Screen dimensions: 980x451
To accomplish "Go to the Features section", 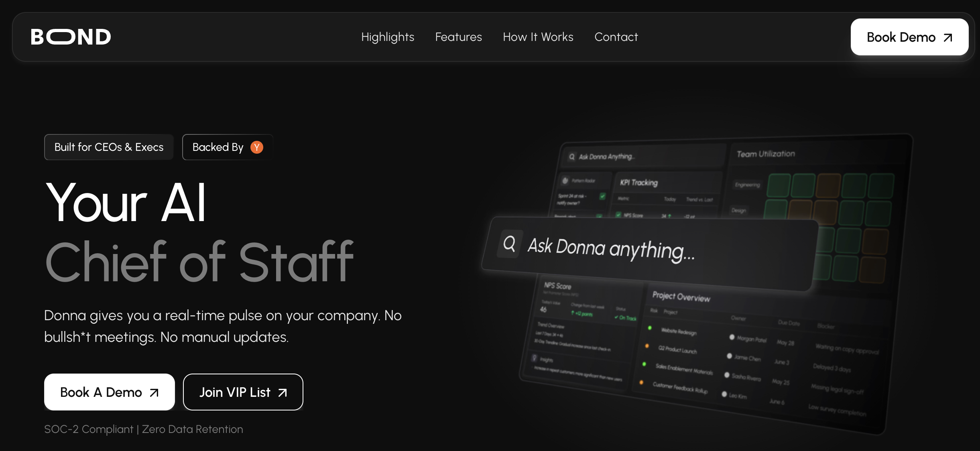I will coord(458,37).
